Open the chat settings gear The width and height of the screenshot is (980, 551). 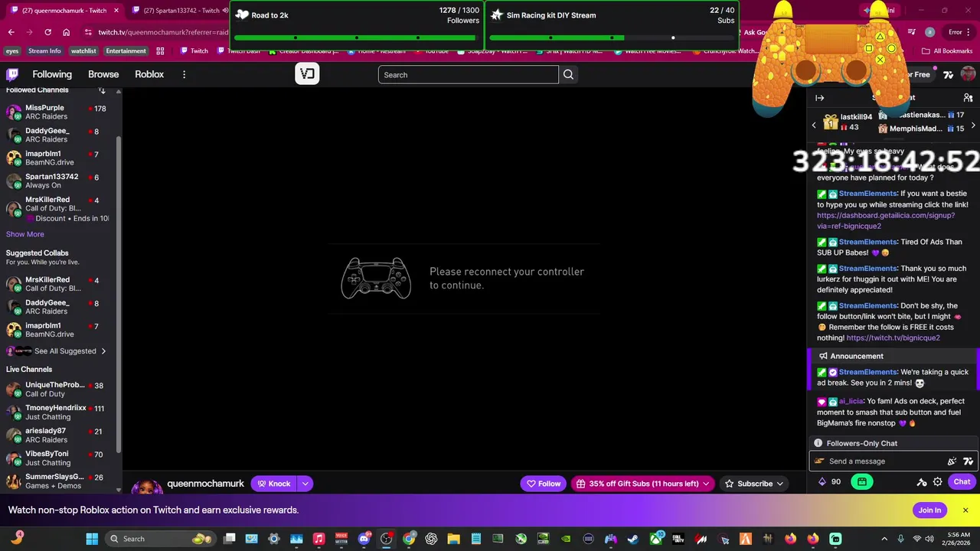pos(937,481)
